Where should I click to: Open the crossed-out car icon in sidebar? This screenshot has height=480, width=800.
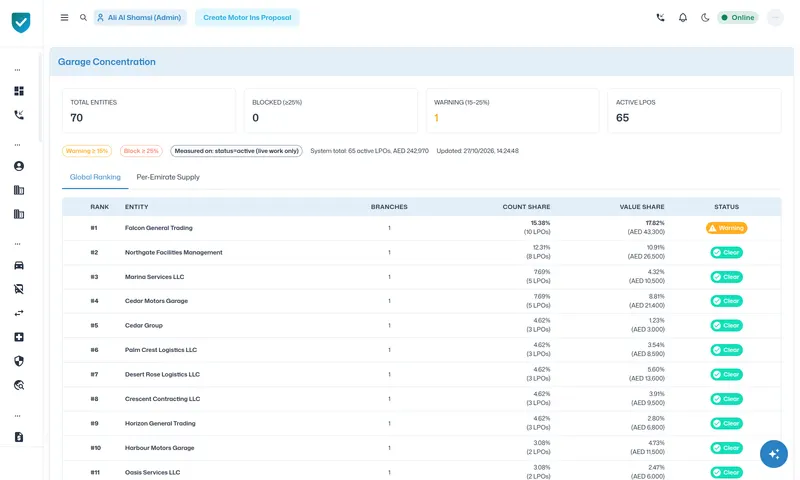[19, 289]
